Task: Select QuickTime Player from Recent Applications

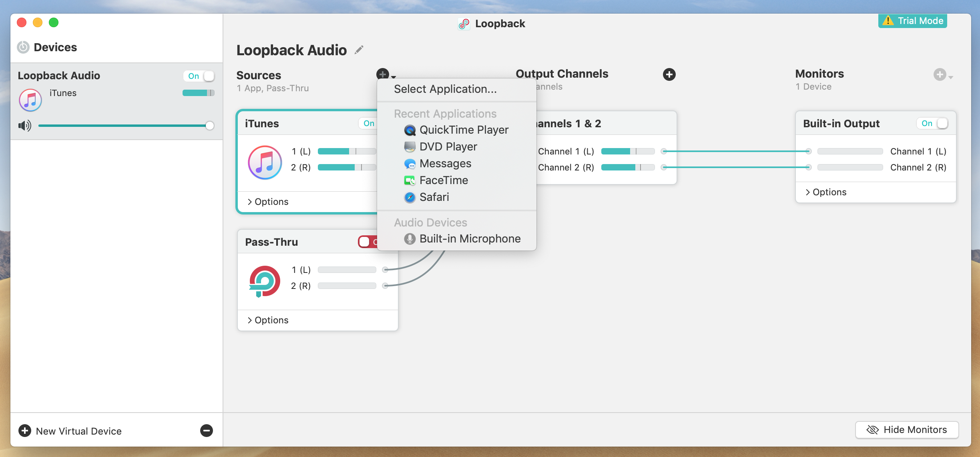Action: pyautogui.click(x=457, y=130)
